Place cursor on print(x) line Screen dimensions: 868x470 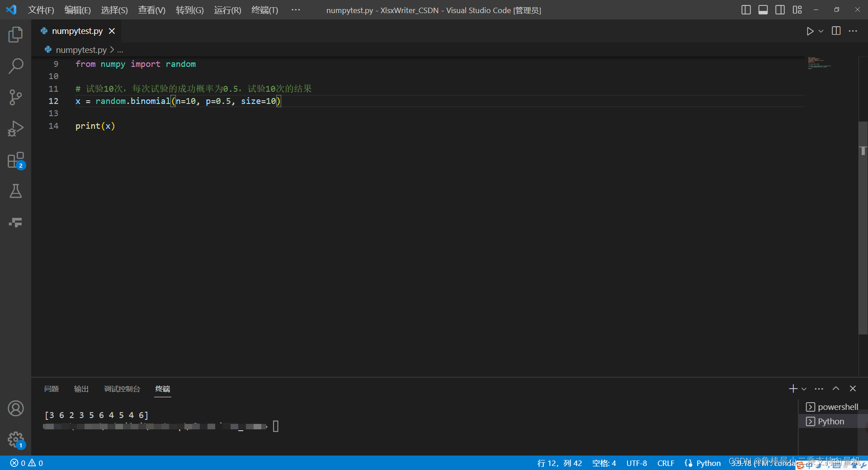click(x=95, y=126)
